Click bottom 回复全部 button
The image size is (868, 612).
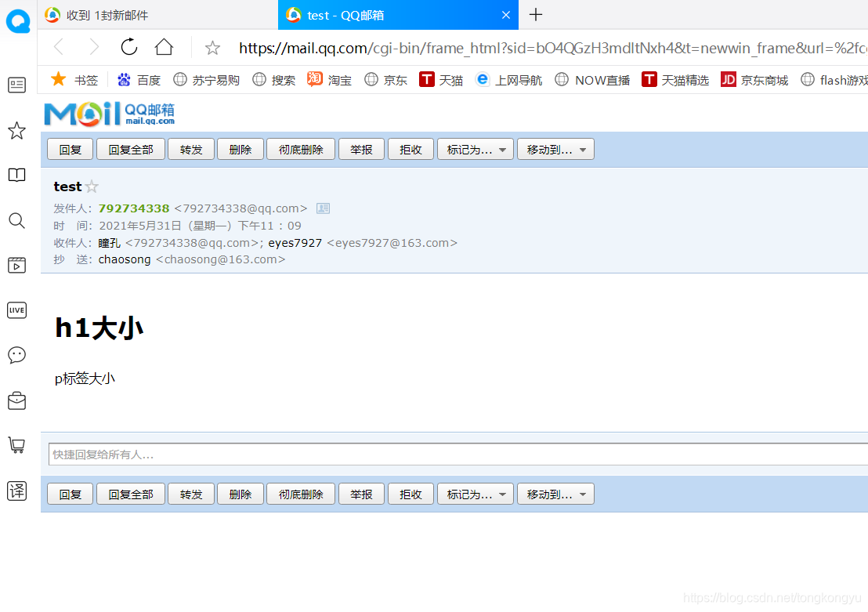click(131, 494)
